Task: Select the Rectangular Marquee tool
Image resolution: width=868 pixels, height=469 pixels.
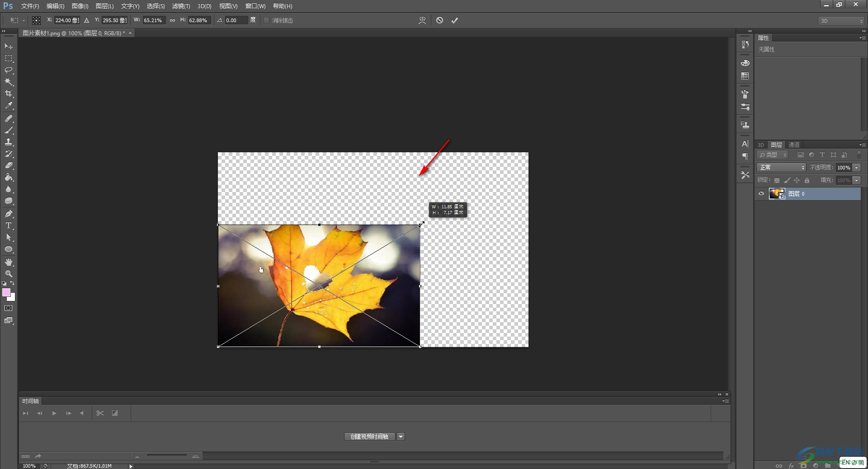Action: coord(9,58)
